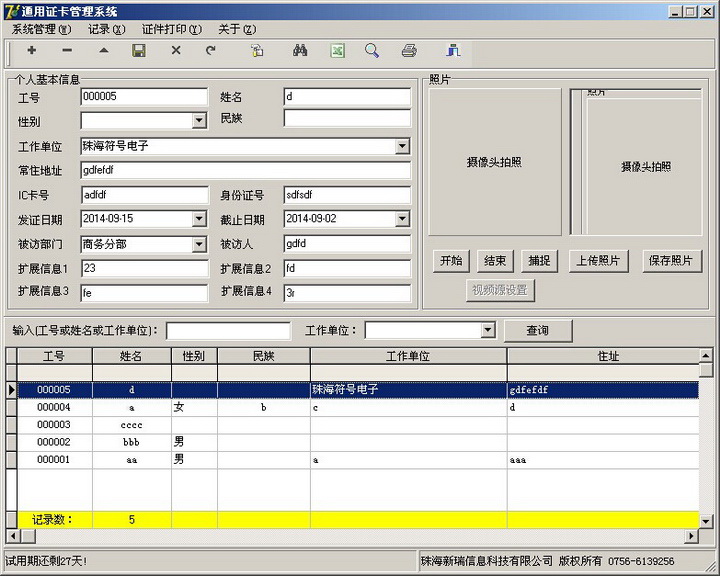This screenshot has height=576, width=720.
Task: Click 住址 column header
Action: click(603, 356)
